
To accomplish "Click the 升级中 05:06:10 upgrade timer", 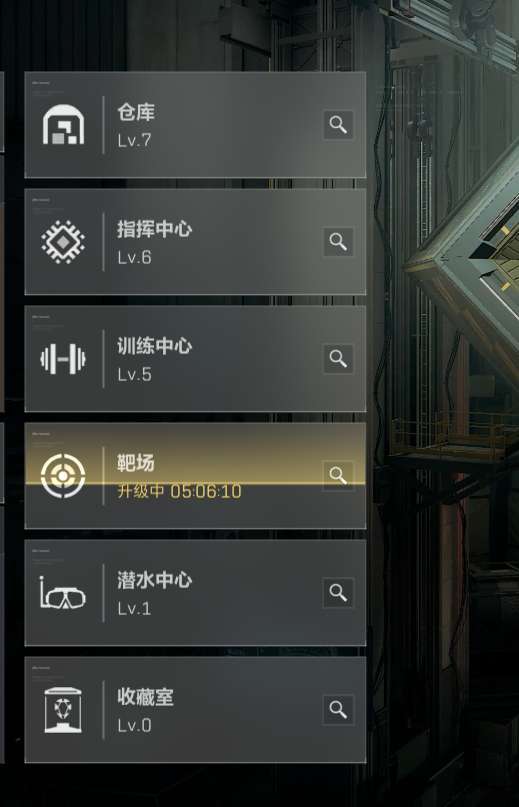I will click(179, 492).
